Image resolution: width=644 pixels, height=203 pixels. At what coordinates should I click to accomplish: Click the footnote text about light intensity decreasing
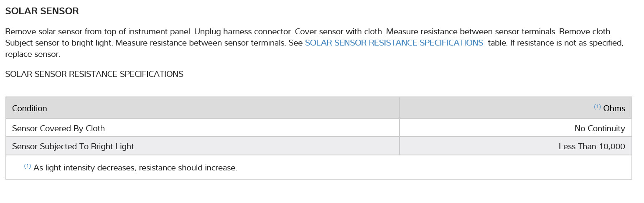click(x=135, y=168)
